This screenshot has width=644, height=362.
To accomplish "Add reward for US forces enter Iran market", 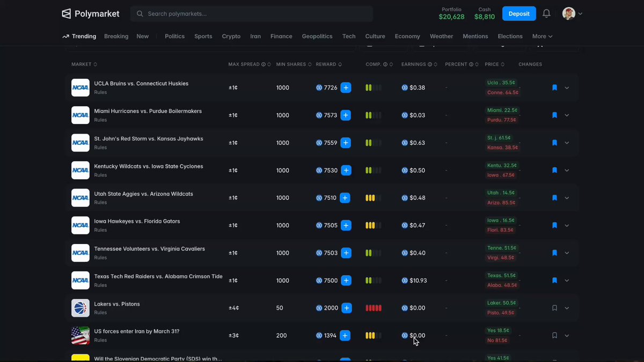I will pyautogui.click(x=345, y=336).
